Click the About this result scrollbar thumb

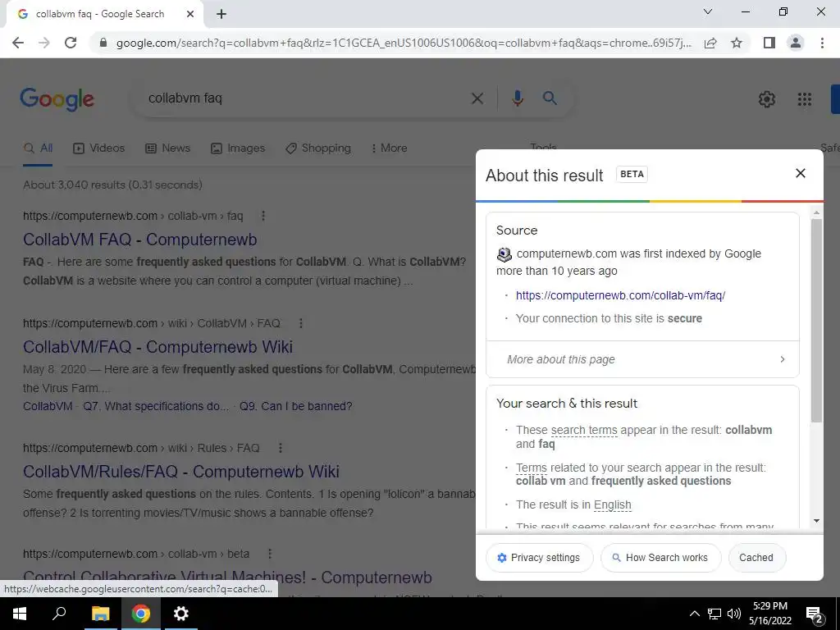point(816,321)
